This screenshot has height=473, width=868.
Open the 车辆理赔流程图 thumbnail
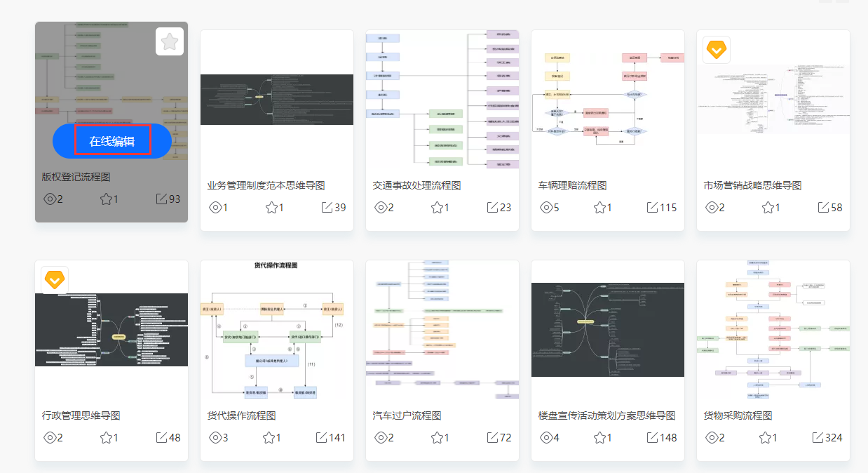[608, 100]
